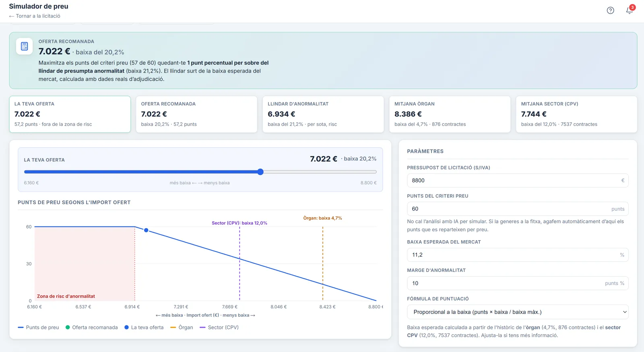644x352 pixels.
Task: Click the blue offer dot on the chart
Action: coord(146,230)
